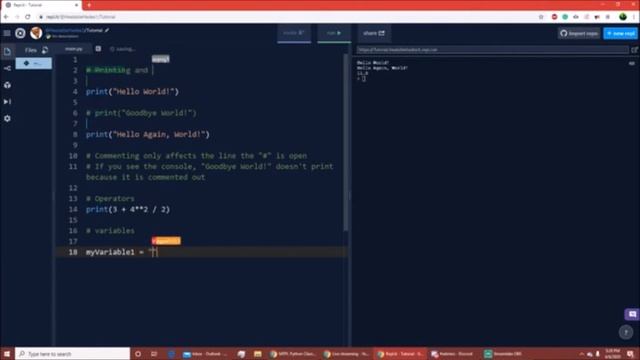Switch to the main.py editor tab
The height and width of the screenshot is (360, 640).
click(74, 49)
